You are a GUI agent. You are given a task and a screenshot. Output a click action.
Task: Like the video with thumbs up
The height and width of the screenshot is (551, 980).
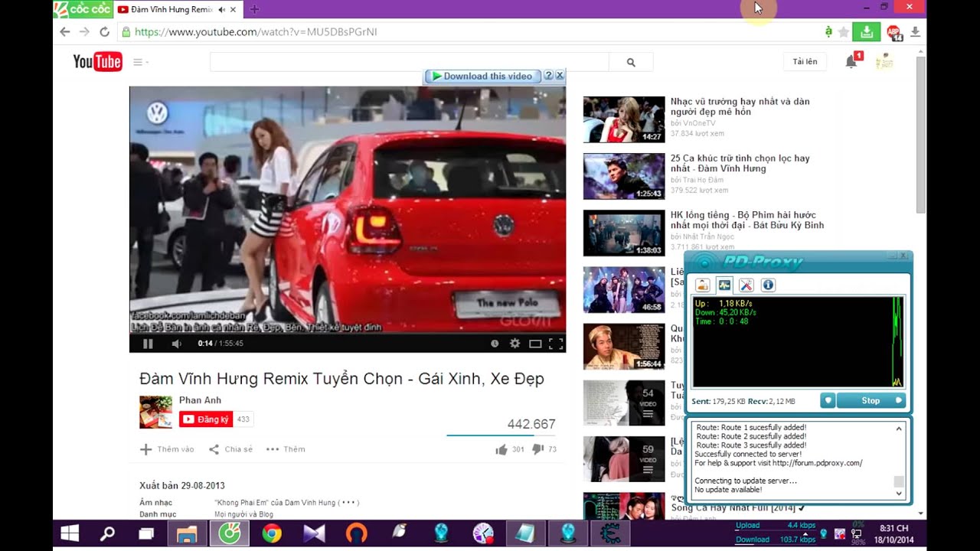[501, 449]
